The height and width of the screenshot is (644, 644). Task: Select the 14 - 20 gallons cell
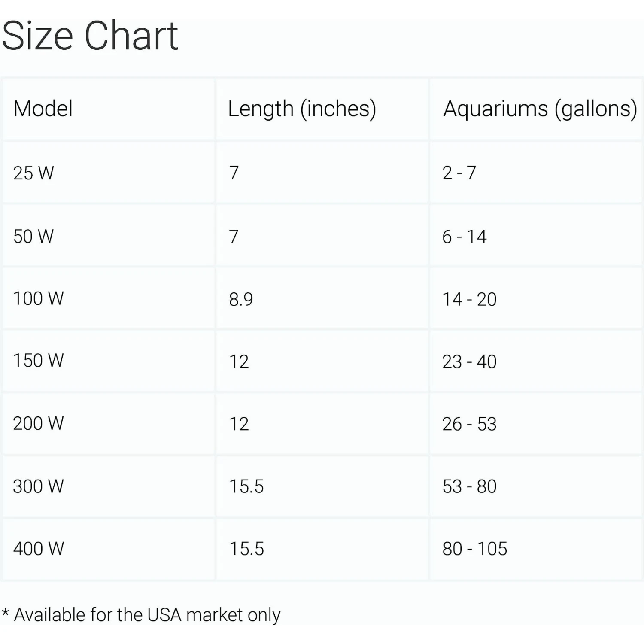point(469,299)
